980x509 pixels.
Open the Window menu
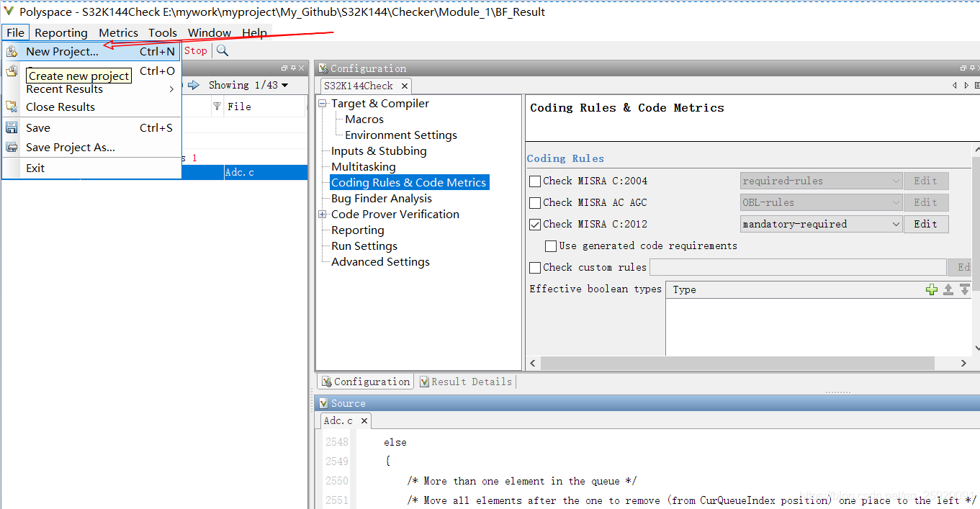[x=210, y=32]
